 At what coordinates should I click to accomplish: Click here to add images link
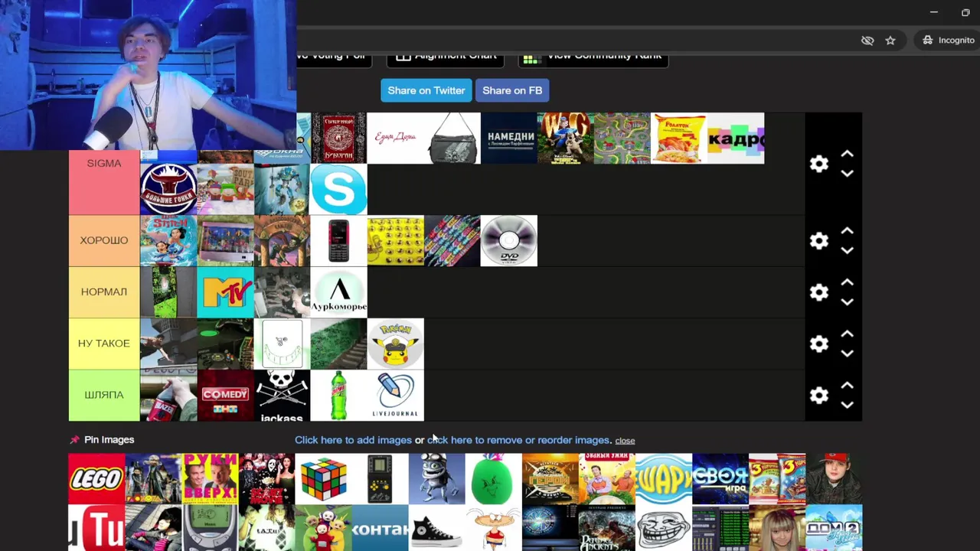click(353, 440)
